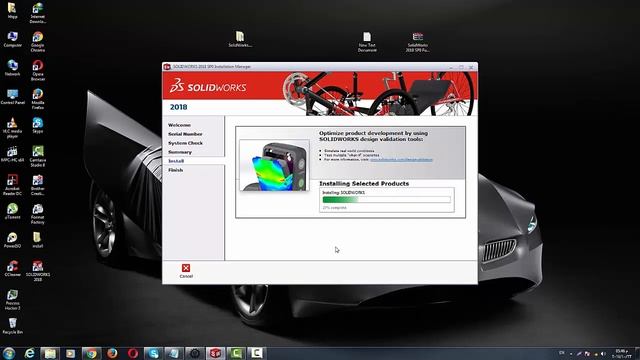
Task: Select the Finish step
Action: pyautogui.click(x=176, y=170)
